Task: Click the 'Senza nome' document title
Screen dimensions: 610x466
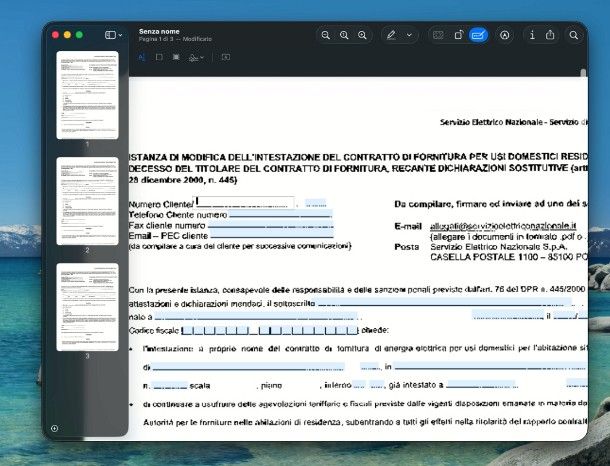Action: tap(159, 31)
